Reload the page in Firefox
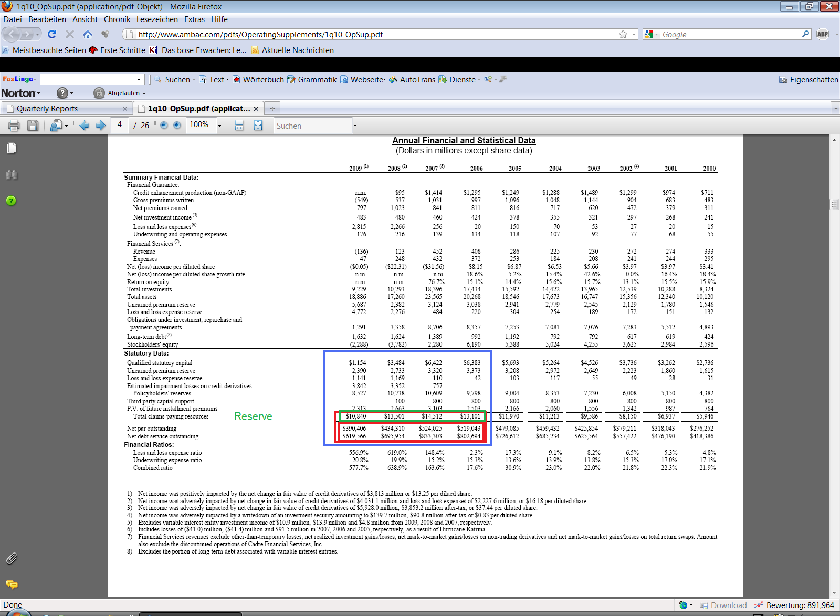 pyautogui.click(x=52, y=34)
